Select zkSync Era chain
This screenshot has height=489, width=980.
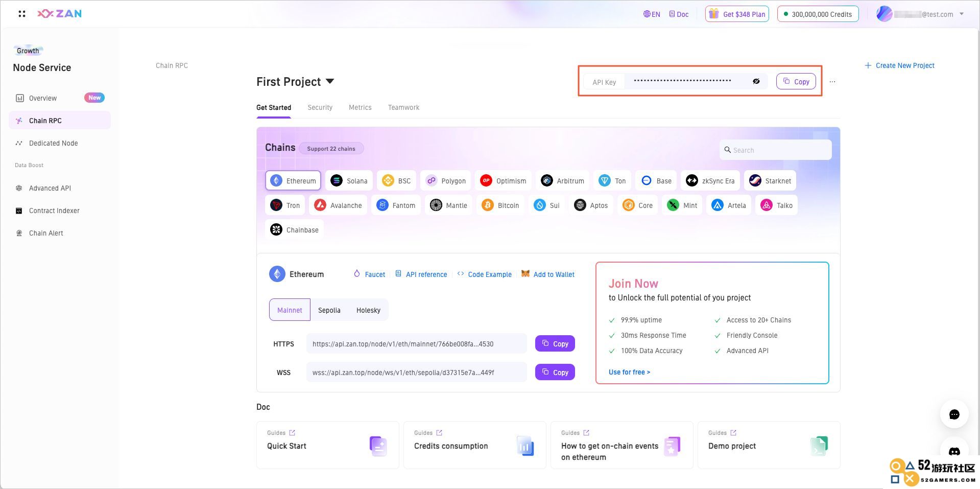710,180
